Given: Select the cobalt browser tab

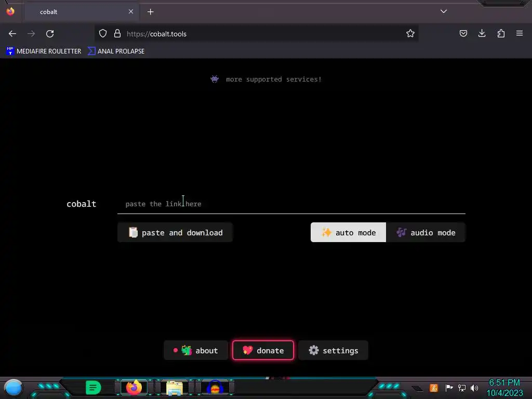Looking at the screenshot, I should point(82,12).
